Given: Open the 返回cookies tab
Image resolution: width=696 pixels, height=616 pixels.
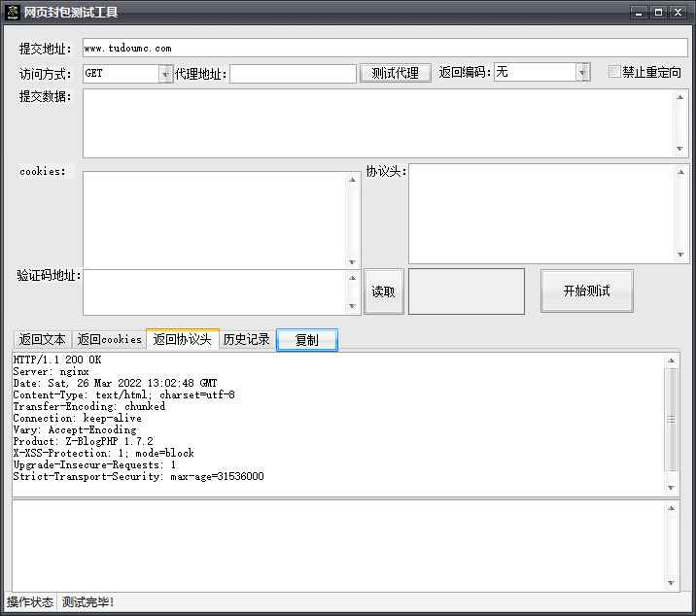Looking at the screenshot, I should (x=109, y=339).
